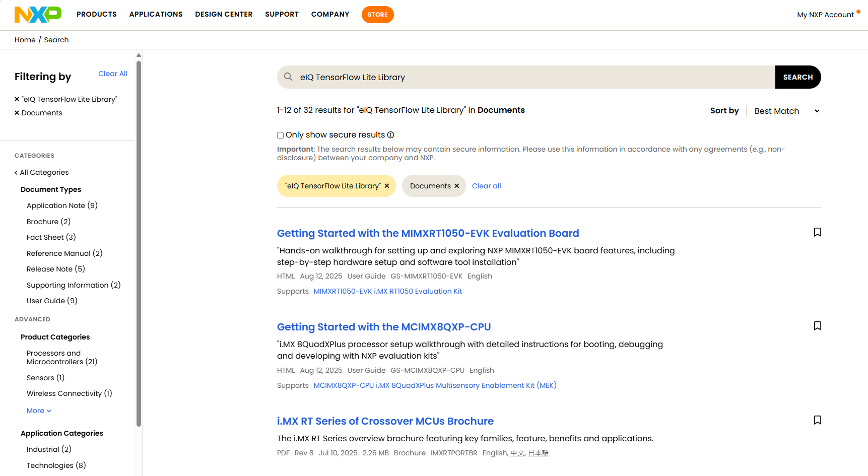Expand More product categories
The width and height of the screenshot is (868, 476).
(x=39, y=411)
